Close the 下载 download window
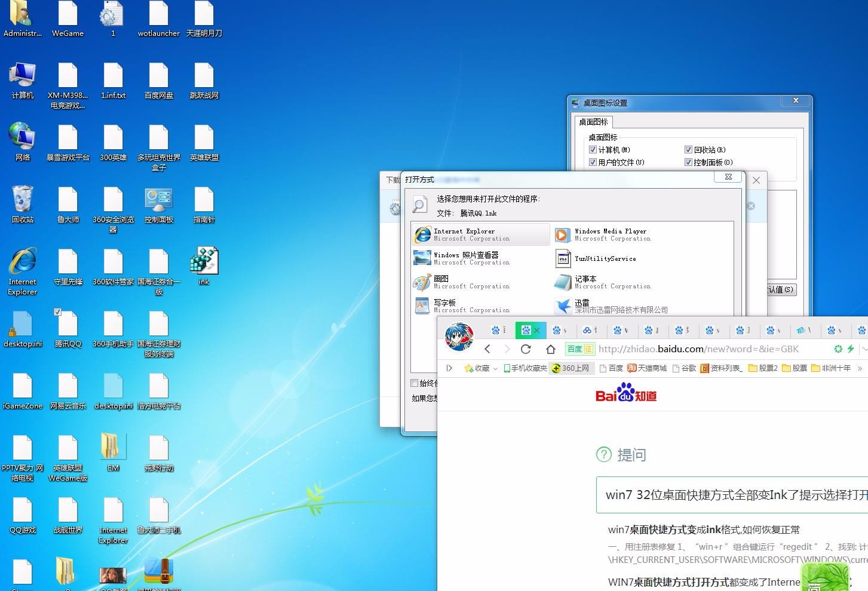This screenshot has width=868, height=591. (x=756, y=180)
